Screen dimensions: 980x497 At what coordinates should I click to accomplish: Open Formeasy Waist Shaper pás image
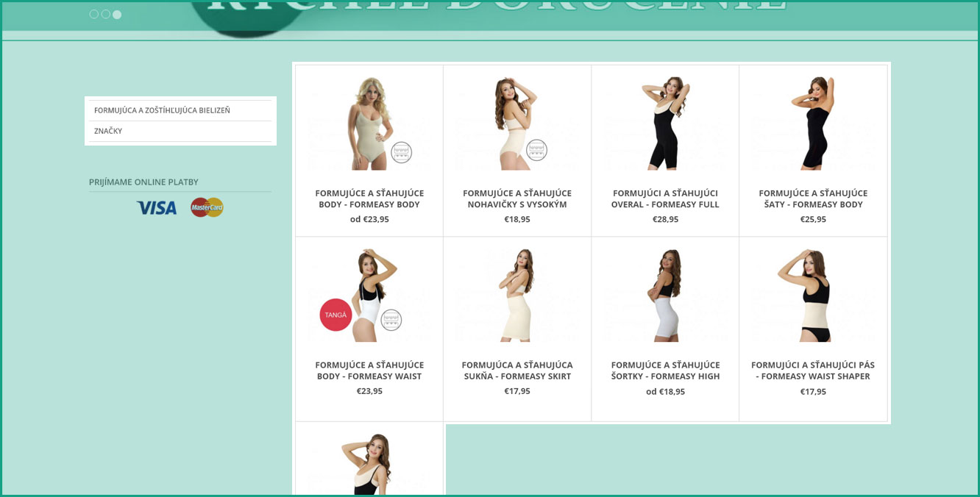coord(813,295)
